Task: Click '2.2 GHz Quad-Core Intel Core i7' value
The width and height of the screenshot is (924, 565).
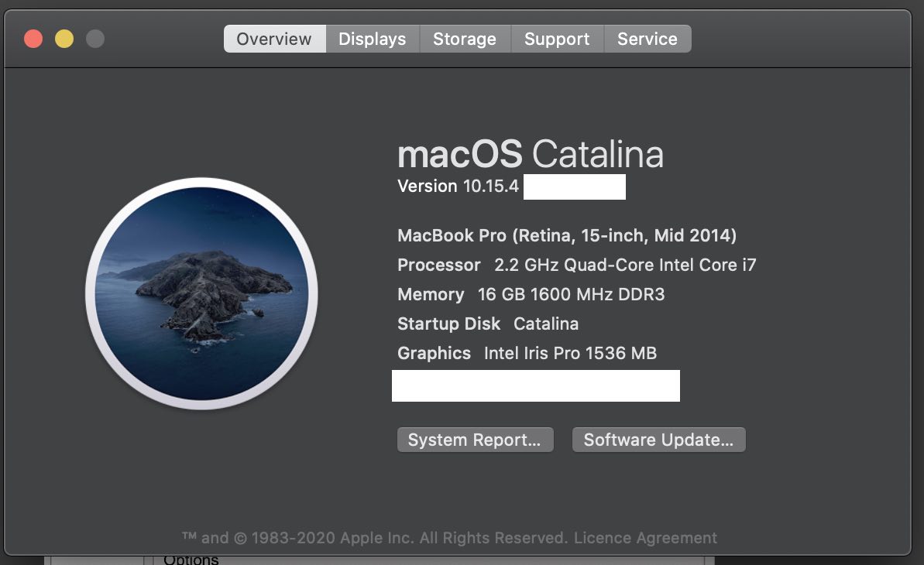Action: coord(625,265)
